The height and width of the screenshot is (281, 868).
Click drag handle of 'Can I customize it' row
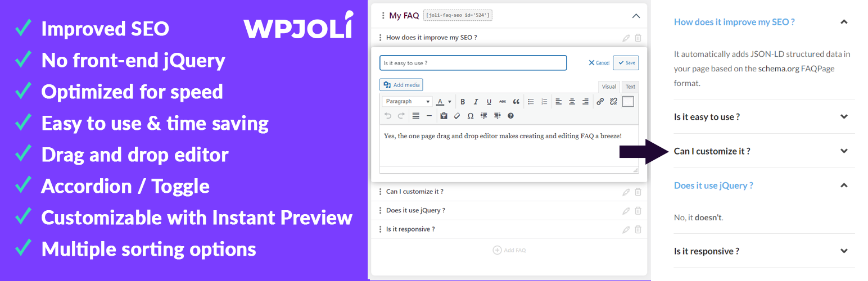pyautogui.click(x=381, y=192)
